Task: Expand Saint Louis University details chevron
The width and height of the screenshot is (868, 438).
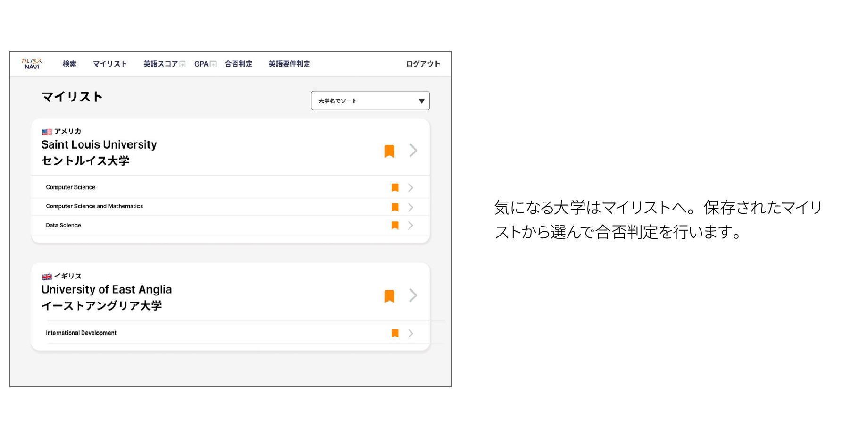Action: point(413,151)
